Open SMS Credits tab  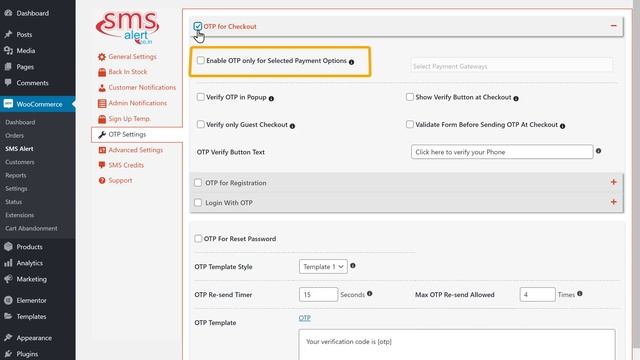click(126, 165)
